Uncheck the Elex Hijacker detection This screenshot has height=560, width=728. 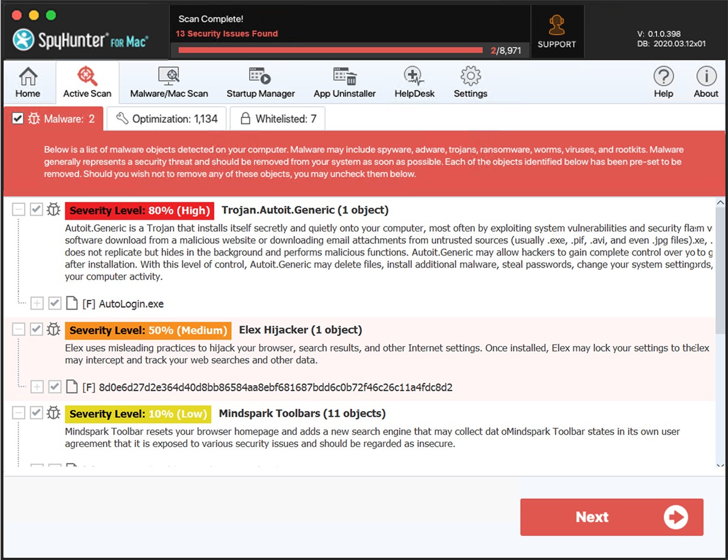coord(37,329)
